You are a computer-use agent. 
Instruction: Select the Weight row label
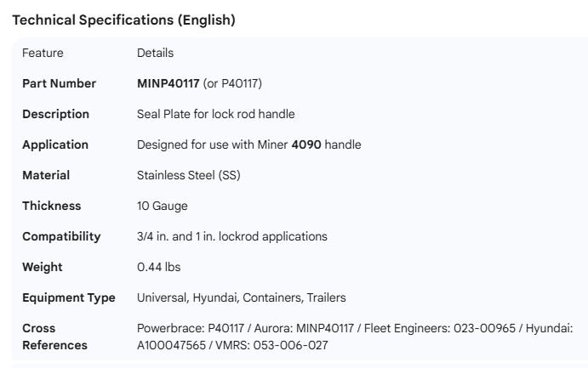click(x=43, y=267)
